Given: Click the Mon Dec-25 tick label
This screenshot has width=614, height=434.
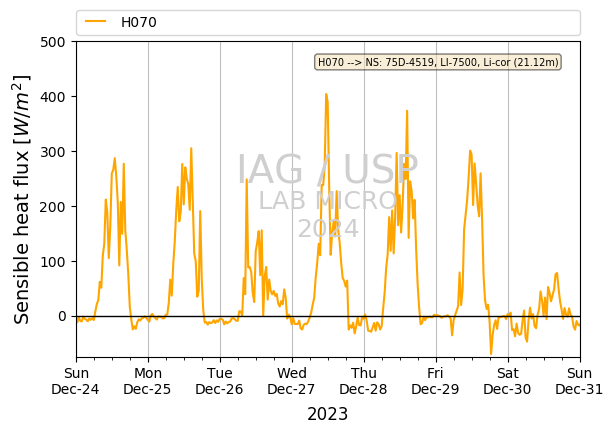Looking at the screenshot, I should pos(148,381).
